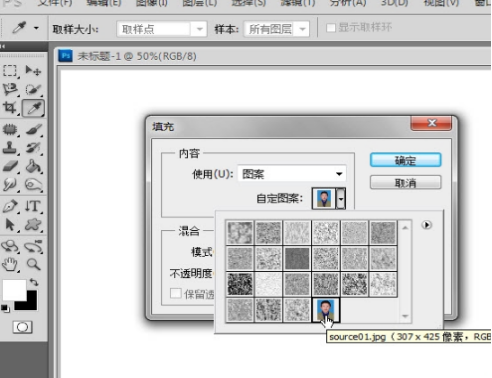Select the Paint Bucket tool
Image resolution: width=492 pixels, height=378 pixels.
pyautogui.click(x=34, y=166)
